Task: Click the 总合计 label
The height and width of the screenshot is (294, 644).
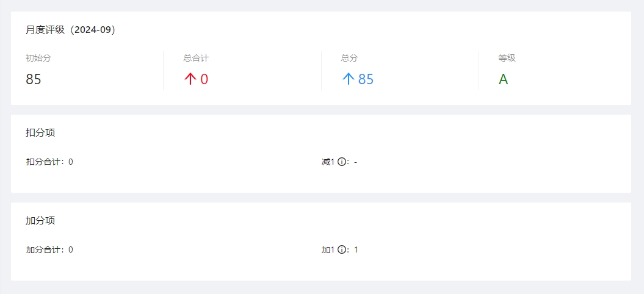Action: (196, 59)
